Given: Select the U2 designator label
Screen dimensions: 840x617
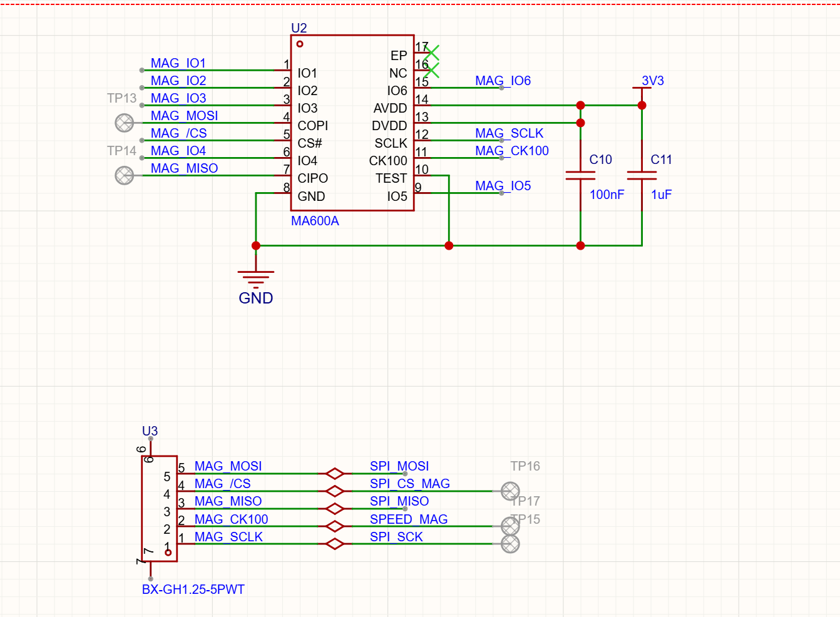Looking at the screenshot, I should coord(299,28).
